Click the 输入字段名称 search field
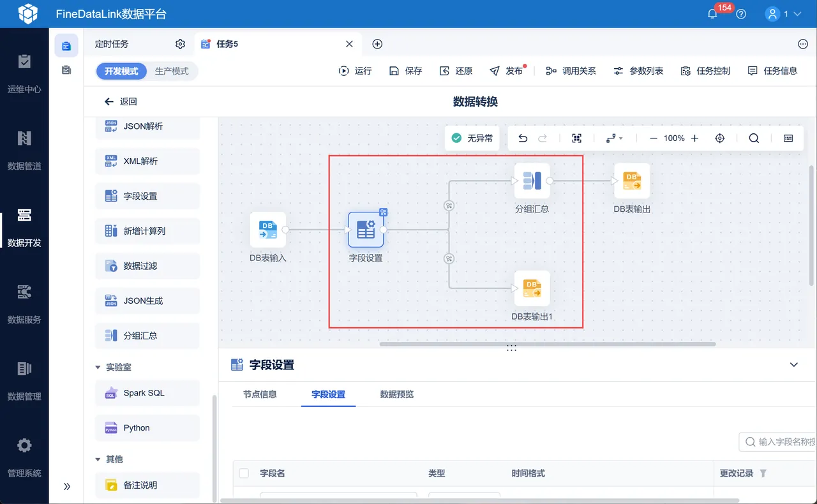This screenshot has height=504, width=817. (x=777, y=441)
